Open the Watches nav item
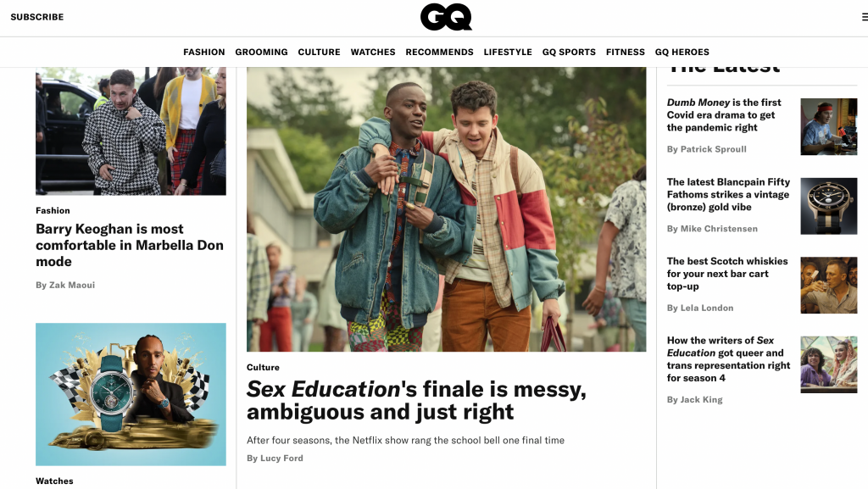The height and width of the screenshot is (489, 868). click(x=373, y=52)
